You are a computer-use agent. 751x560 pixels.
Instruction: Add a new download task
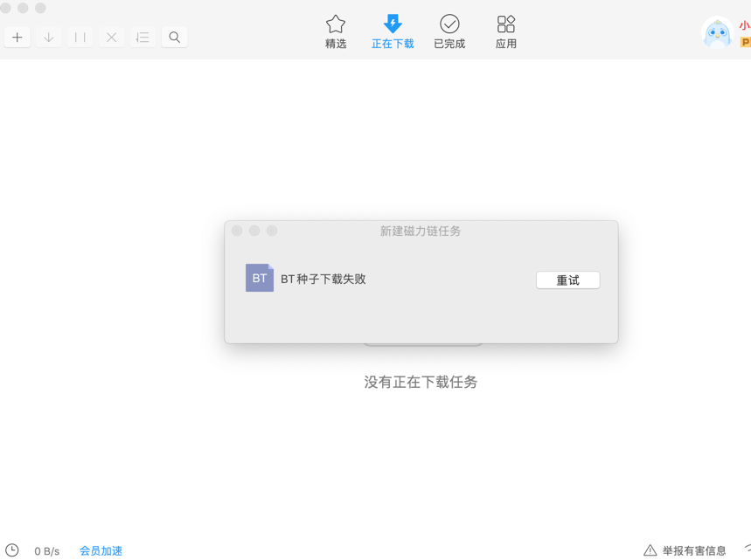pyautogui.click(x=17, y=37)
